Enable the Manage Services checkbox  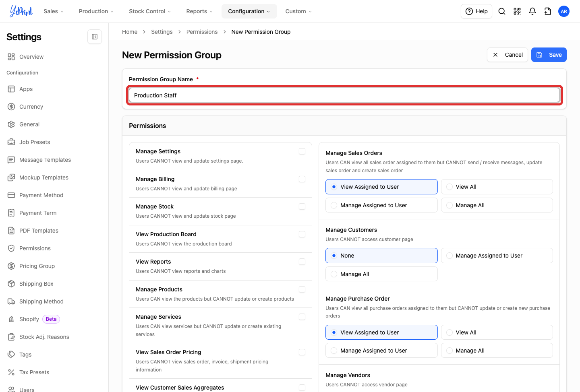point(302,317)
